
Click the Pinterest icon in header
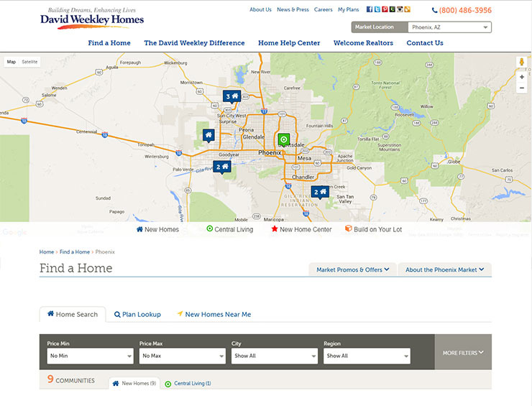[385, 9]
